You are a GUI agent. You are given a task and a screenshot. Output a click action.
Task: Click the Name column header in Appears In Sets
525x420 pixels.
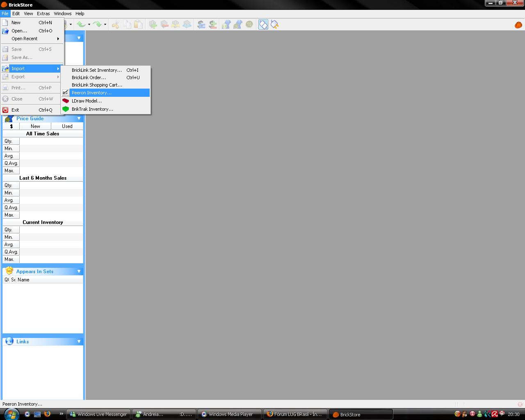[23, 280]
